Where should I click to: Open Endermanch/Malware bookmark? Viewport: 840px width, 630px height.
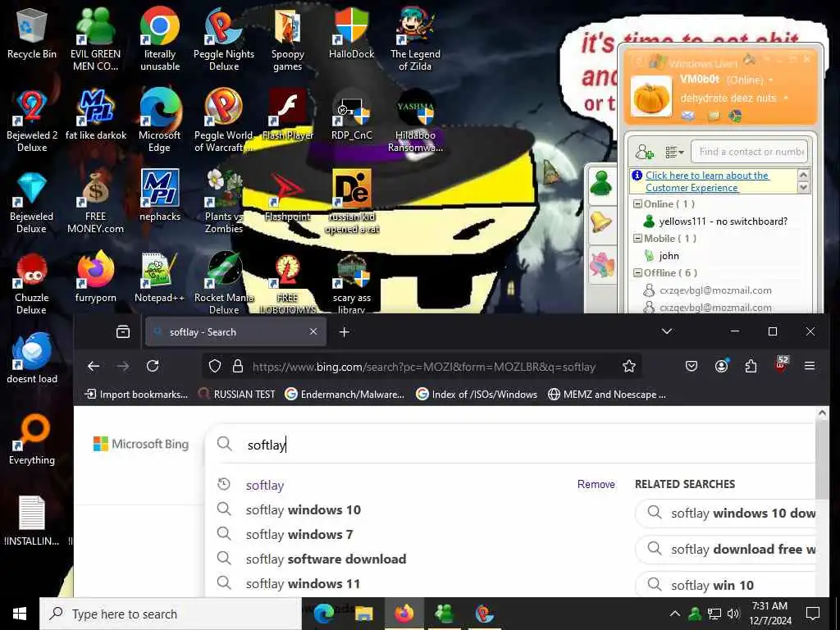pos(345,395)
